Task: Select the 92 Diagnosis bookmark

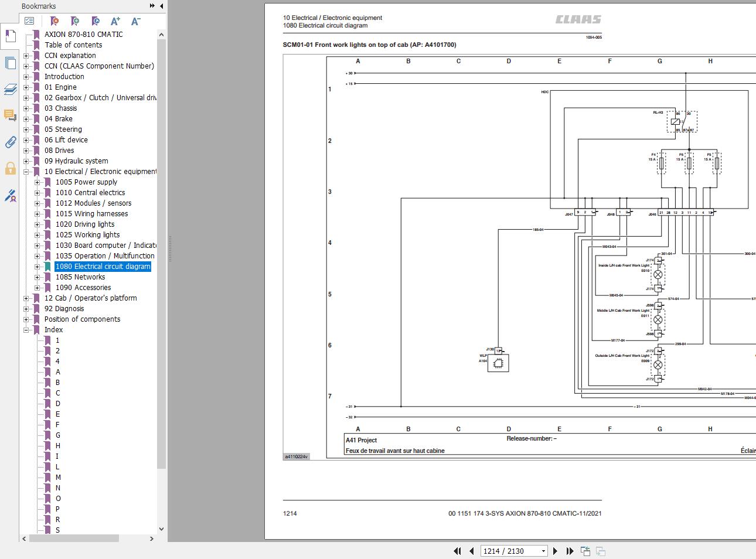Action: pos(64,309)
